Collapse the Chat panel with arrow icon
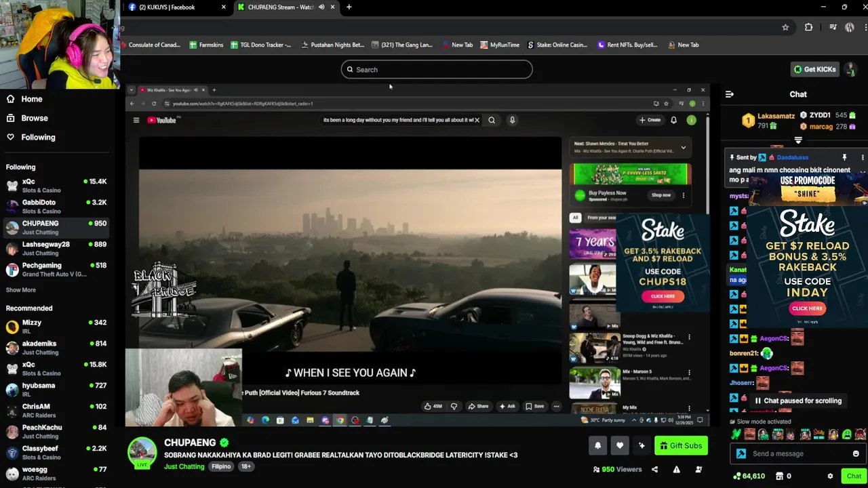 pos(730,94)
